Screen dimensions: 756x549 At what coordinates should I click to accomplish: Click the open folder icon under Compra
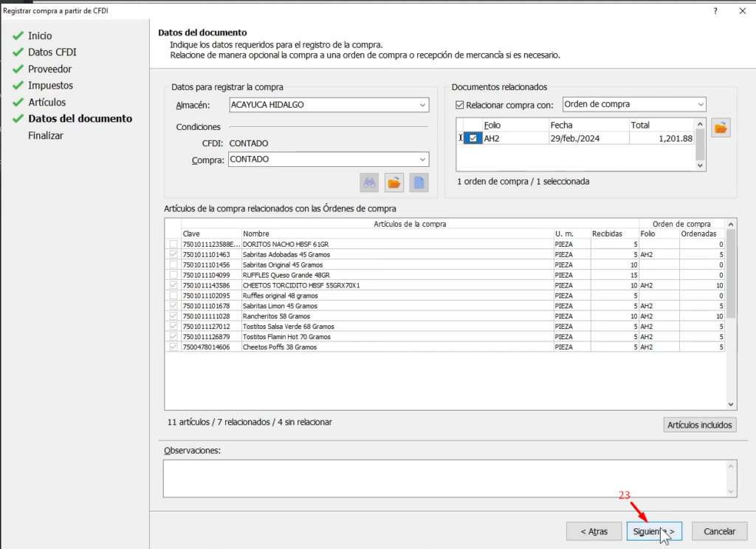click(x=394, y=183)
